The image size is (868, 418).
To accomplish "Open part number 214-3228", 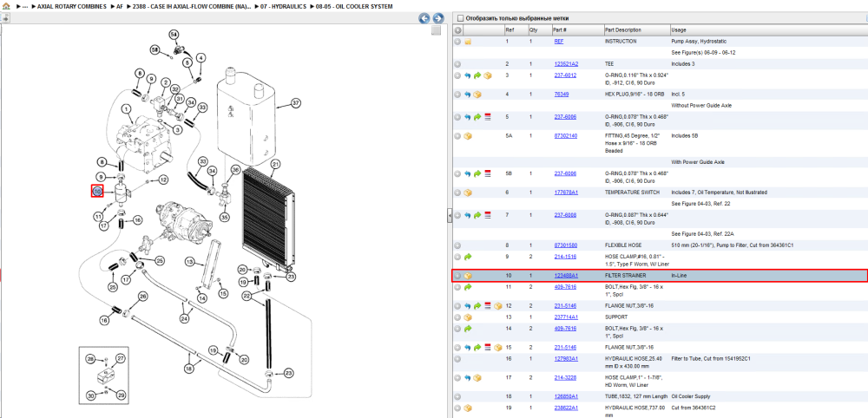I will (x=565, y=377).
